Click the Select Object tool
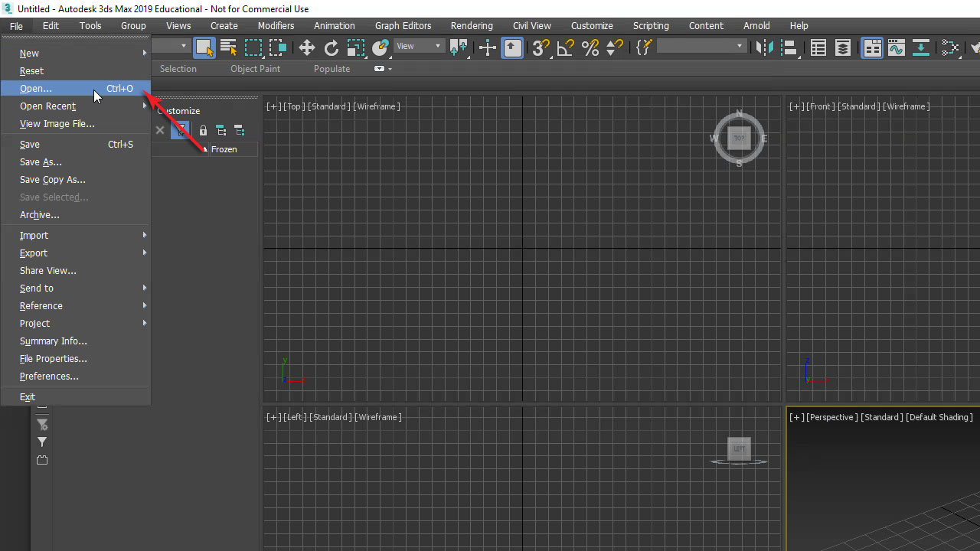The width and height of the screenshot is (980, 551). [x=204, y=47]
